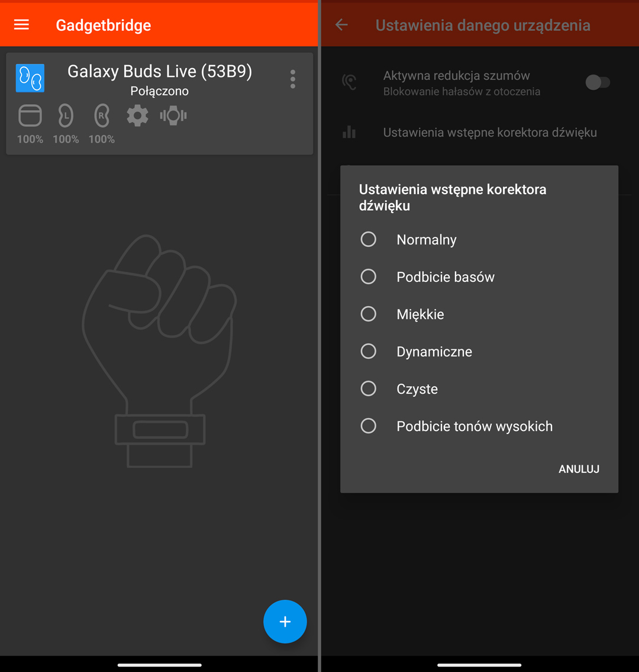Open Ustawienia wstępne korektora dźwięku
This screenshot has width=639, height=672.
[x=490, y=132]
